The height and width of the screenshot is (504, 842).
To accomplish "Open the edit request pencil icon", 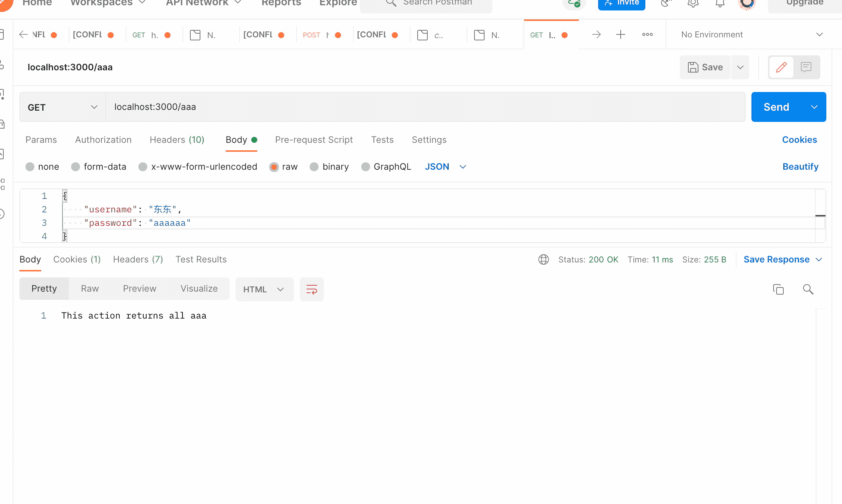I will click(781, 67).
